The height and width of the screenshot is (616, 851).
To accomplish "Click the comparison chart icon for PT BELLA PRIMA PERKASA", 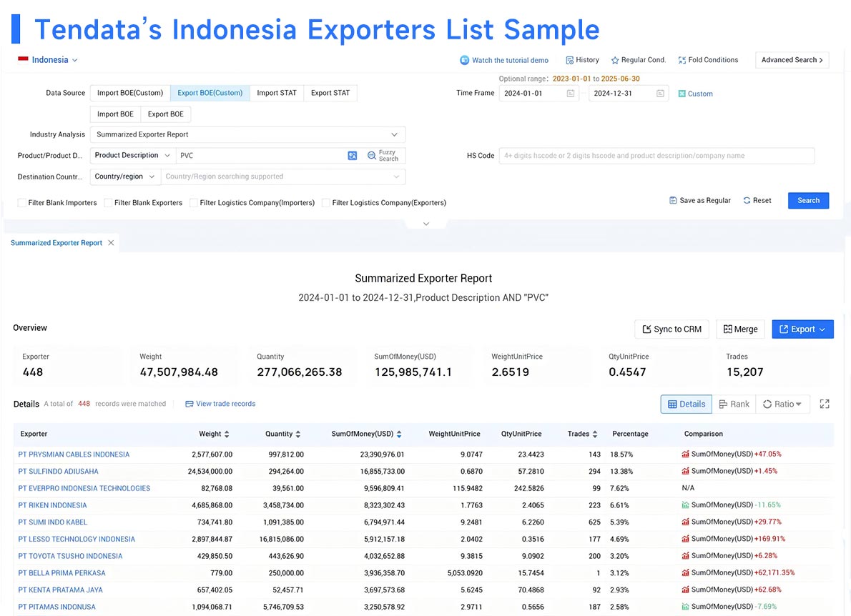I will pyautogui.click(x=686, y=572).
